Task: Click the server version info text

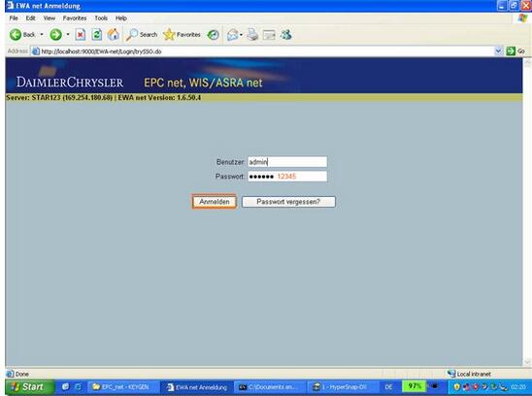Action: (104, 98)
